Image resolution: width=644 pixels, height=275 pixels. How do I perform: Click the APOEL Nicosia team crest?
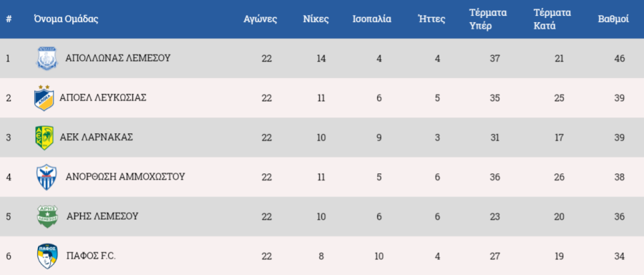coord(44,98)
